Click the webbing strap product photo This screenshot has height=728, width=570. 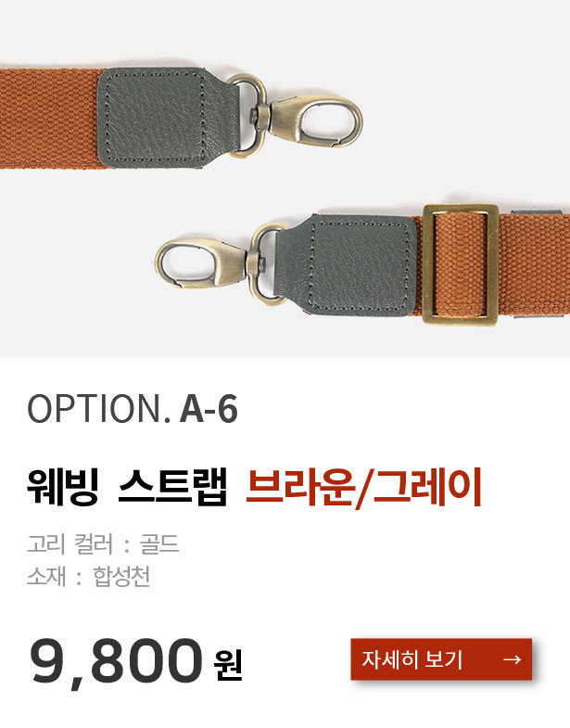coord(285,179)
